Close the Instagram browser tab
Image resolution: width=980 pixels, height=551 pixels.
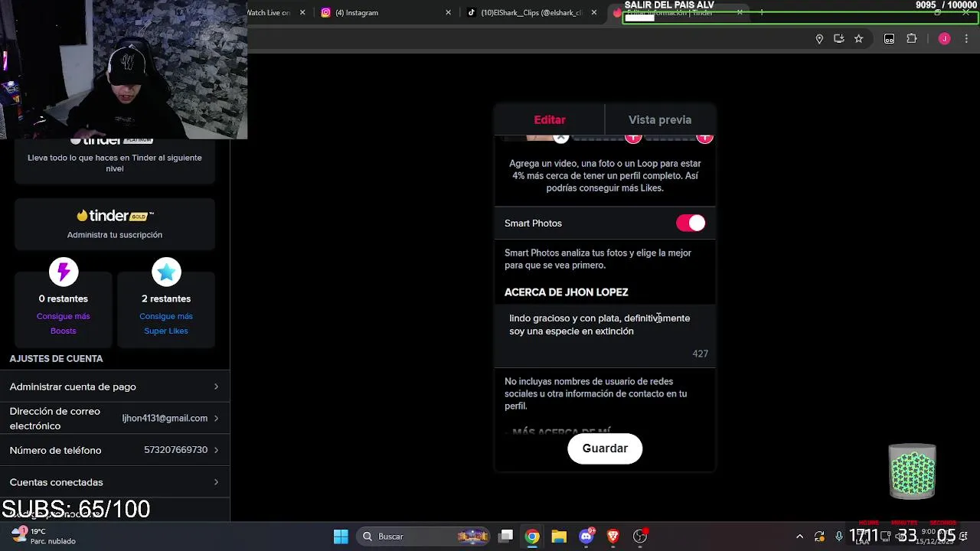pos(448,12)
